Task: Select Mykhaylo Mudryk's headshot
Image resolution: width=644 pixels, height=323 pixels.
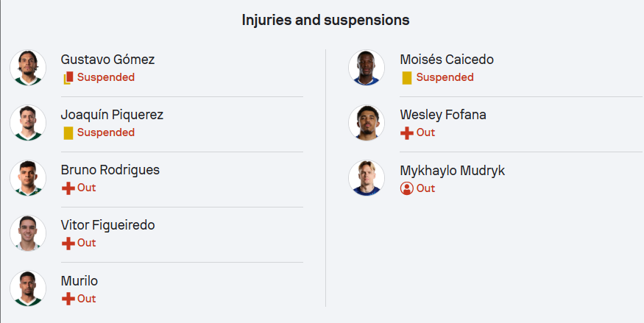Action: [367, 178]
